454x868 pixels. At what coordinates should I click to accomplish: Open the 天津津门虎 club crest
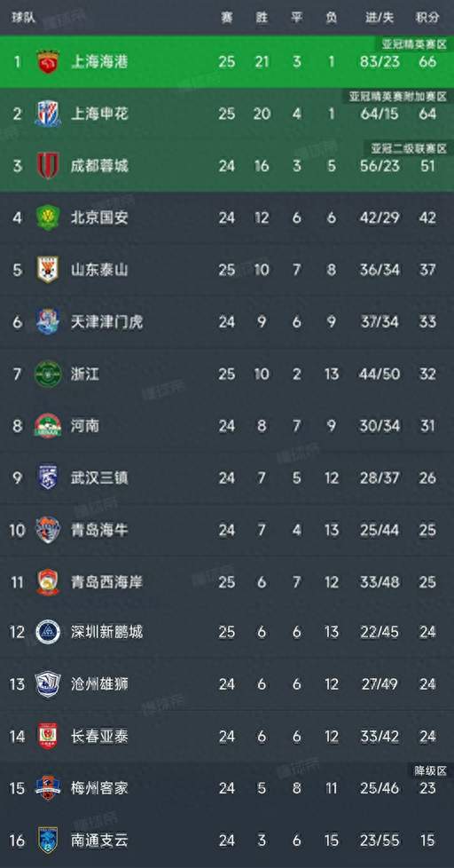[48, 321]
